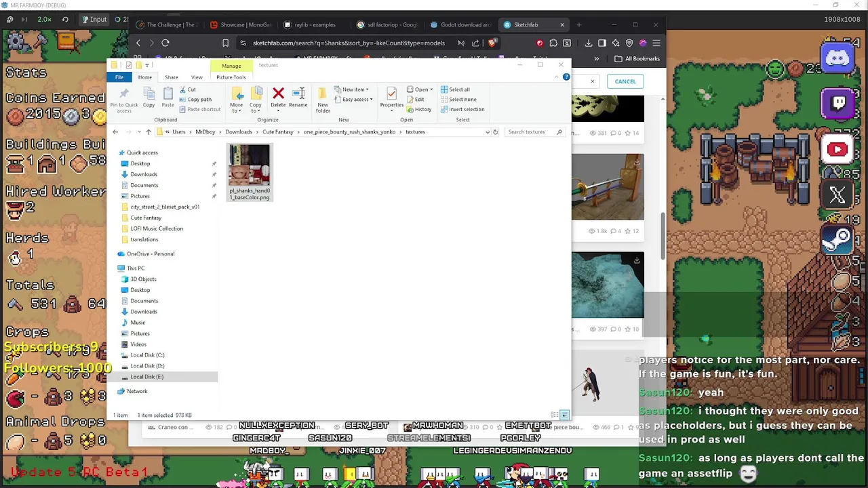Open the address bar history dropdown
Screen dimensions: 868x488
(487, 132)
